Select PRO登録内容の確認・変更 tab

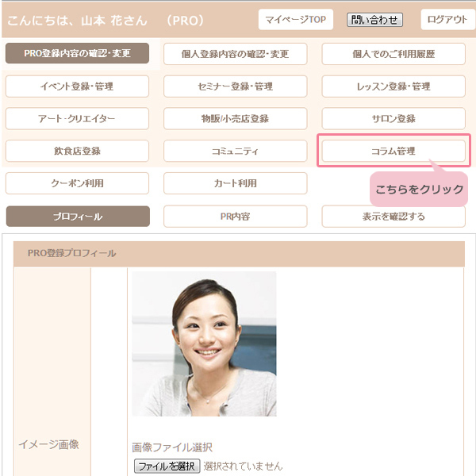(77, 53)
